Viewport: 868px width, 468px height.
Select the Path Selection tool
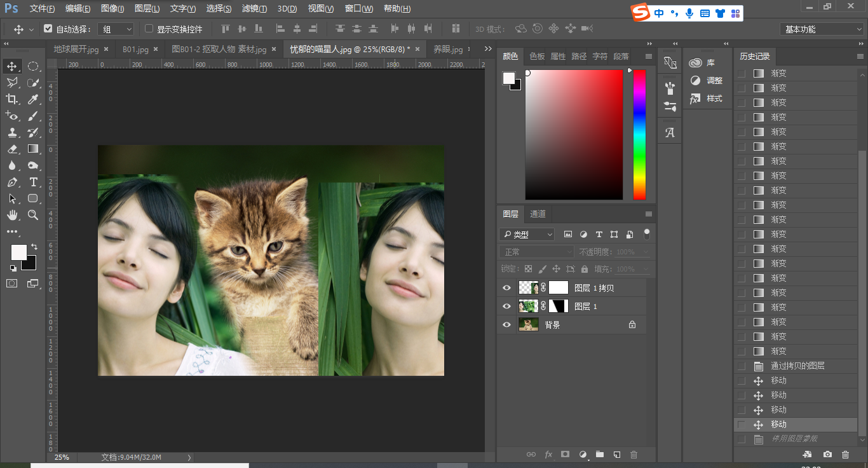12,198
